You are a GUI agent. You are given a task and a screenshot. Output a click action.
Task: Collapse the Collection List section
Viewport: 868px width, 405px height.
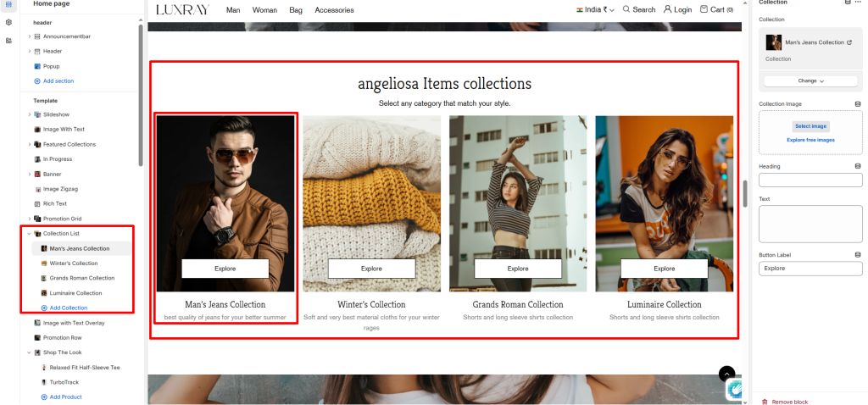[30, 234]
